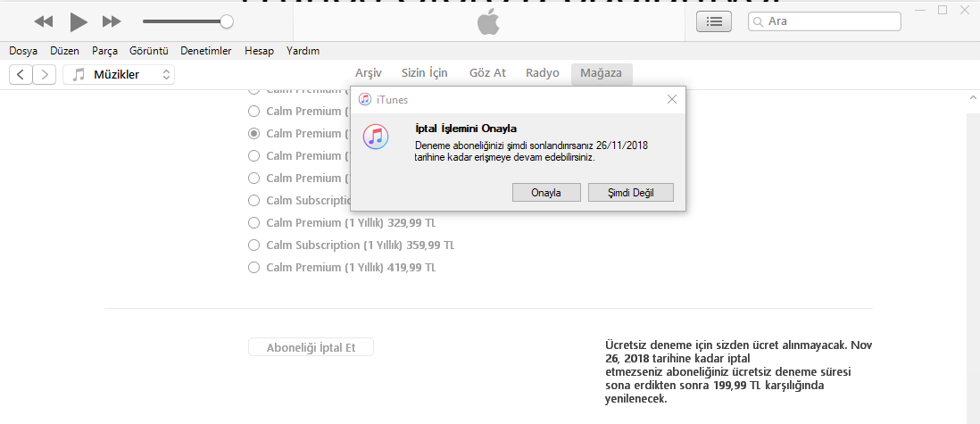Open the Parça menu
Image resolution: width=980 pixels, height=424 pixels.
coord(104,51)
